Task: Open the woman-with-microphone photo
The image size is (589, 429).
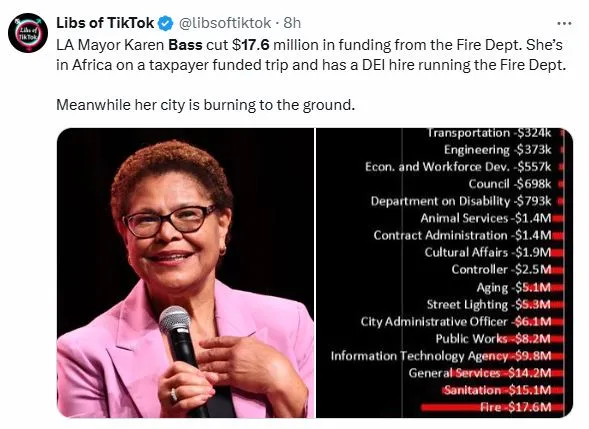Action: click(x=185, y=273)
